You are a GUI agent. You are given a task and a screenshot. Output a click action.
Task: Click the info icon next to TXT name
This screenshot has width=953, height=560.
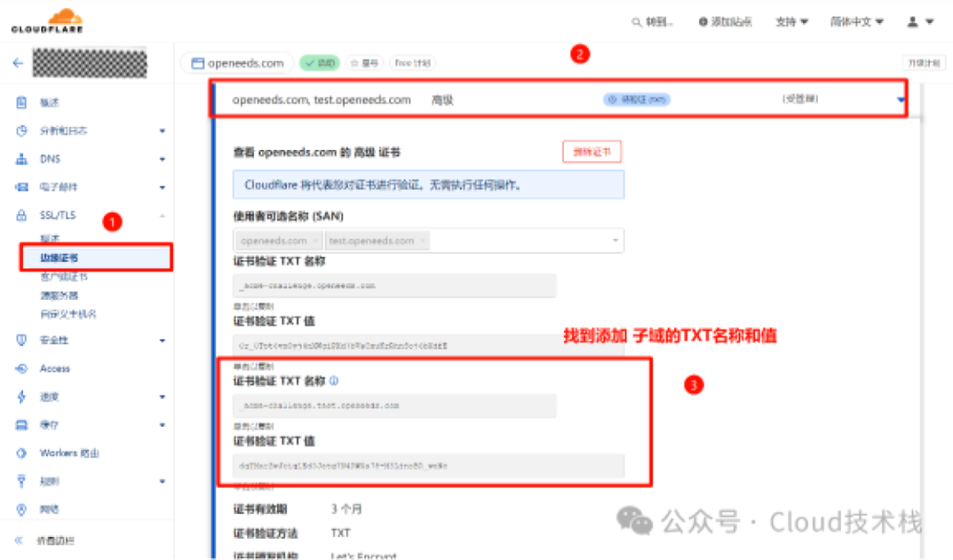click(334, 381)
